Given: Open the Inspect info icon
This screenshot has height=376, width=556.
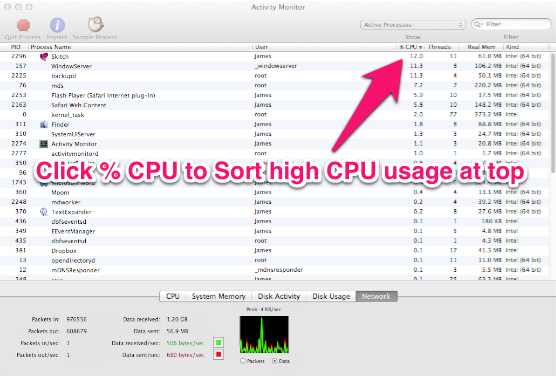Looking at the screenshot, I should tap(57, 25).
